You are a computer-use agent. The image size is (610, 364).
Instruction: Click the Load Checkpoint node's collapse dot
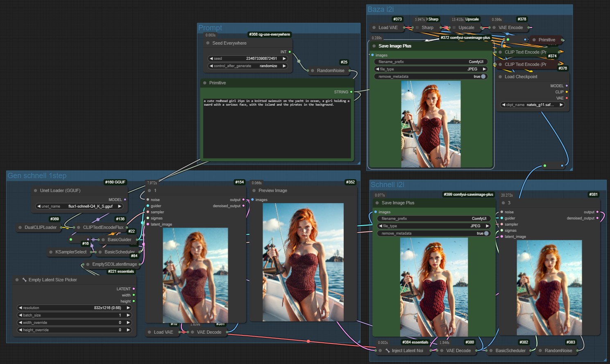(x=500, y=77)
